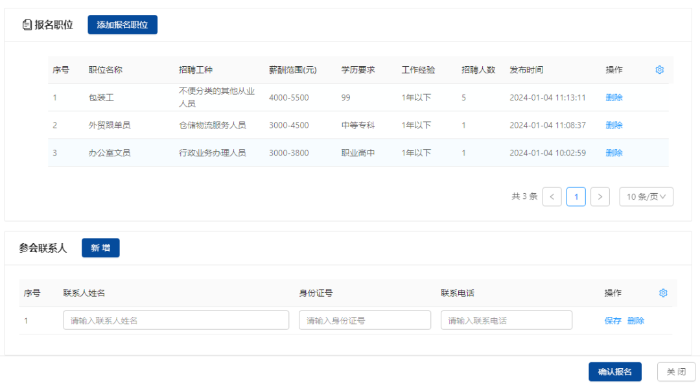Delete the contact row
This screenshot has width=700, height=385.
(x=636, y=321)
